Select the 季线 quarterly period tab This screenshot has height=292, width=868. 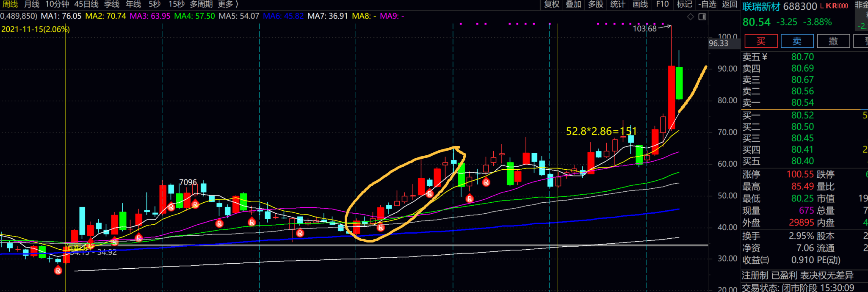click(112, 4)
